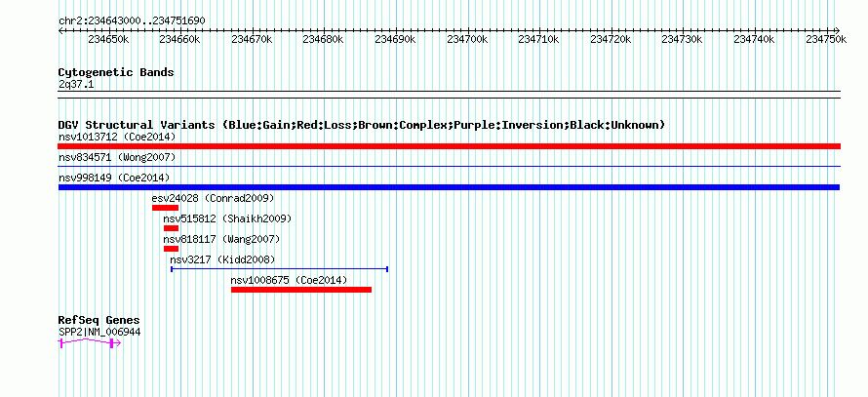Click the RefSeq Genes track title
868x397 pixels.
[x=99, y=320]
